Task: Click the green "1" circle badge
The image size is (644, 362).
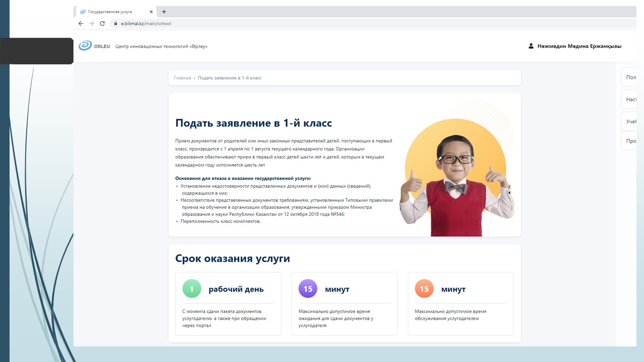Action: (x=192, y=289)
